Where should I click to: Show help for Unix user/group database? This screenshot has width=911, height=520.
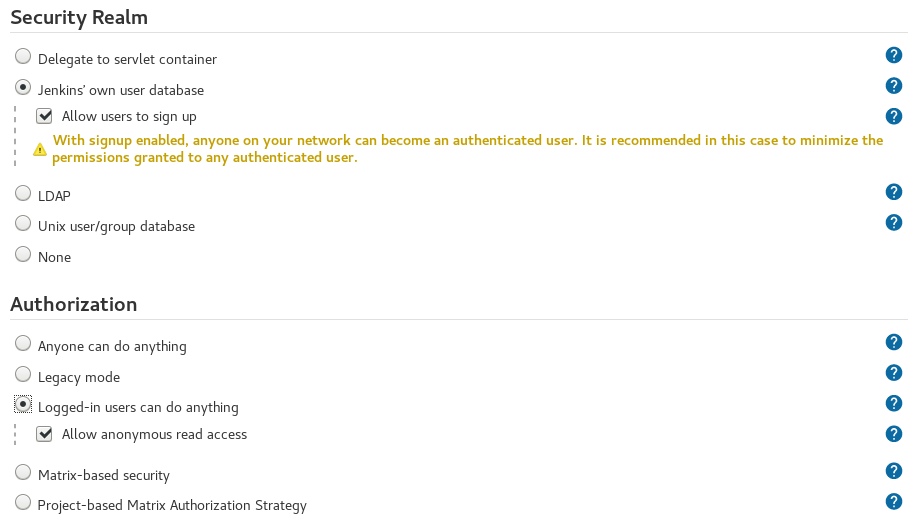click(x=894, y=223)
